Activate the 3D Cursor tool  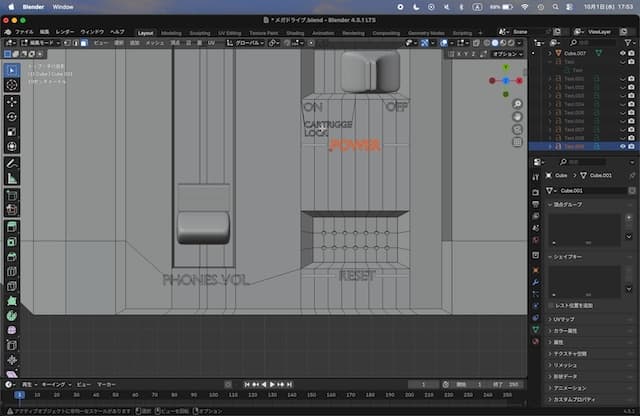coord(12,85)
